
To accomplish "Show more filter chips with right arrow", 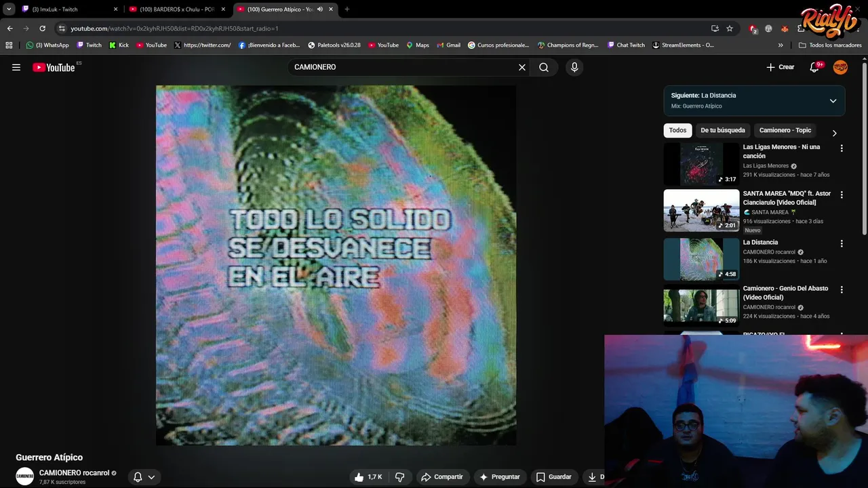I will [x=834, y=133].
